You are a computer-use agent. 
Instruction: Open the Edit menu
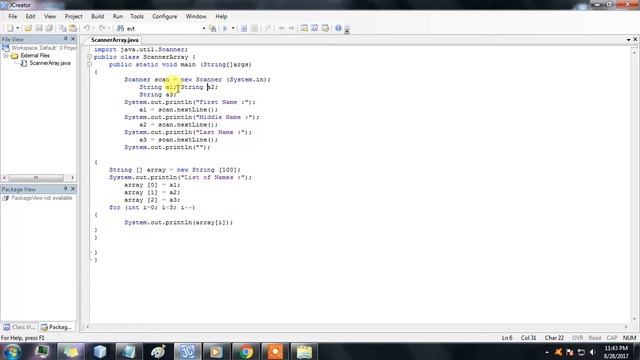point(31,16)
